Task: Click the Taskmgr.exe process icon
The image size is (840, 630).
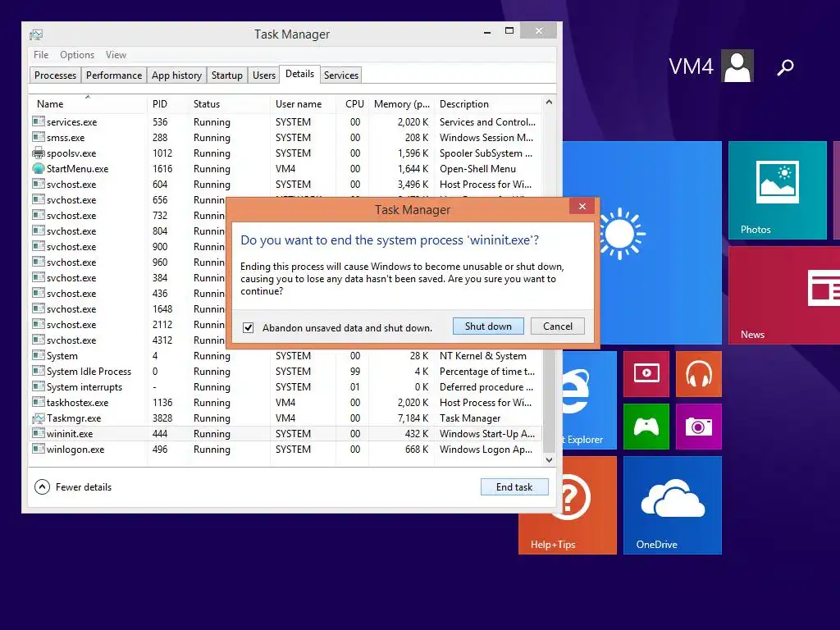Action: pyautogui.click(x=38, y=418)
